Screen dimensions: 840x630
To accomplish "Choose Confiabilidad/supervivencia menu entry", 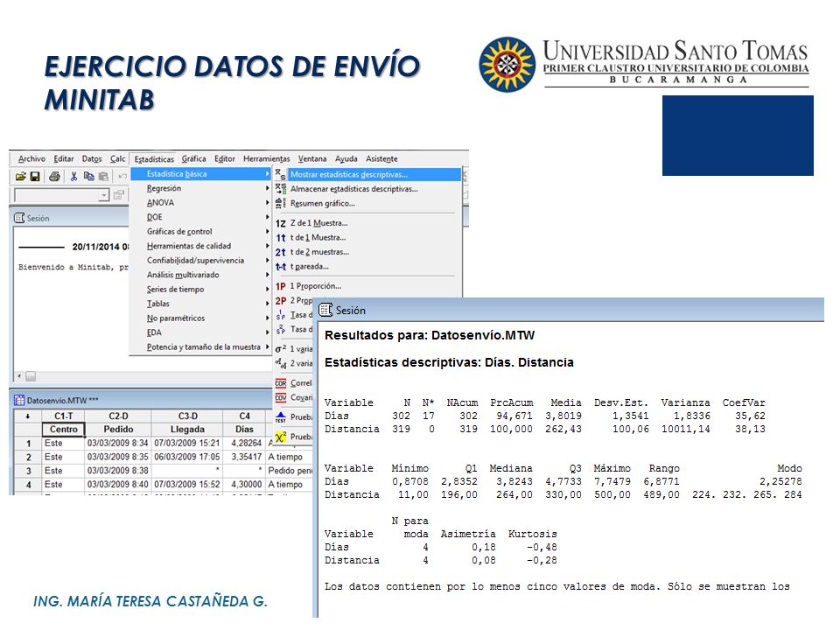I will click(x=201, y=261).
